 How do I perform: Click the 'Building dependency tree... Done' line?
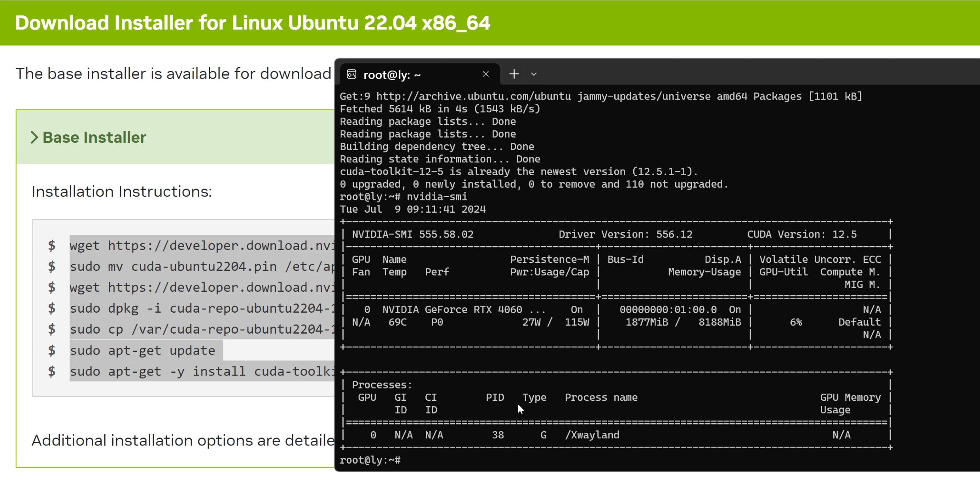437,146
